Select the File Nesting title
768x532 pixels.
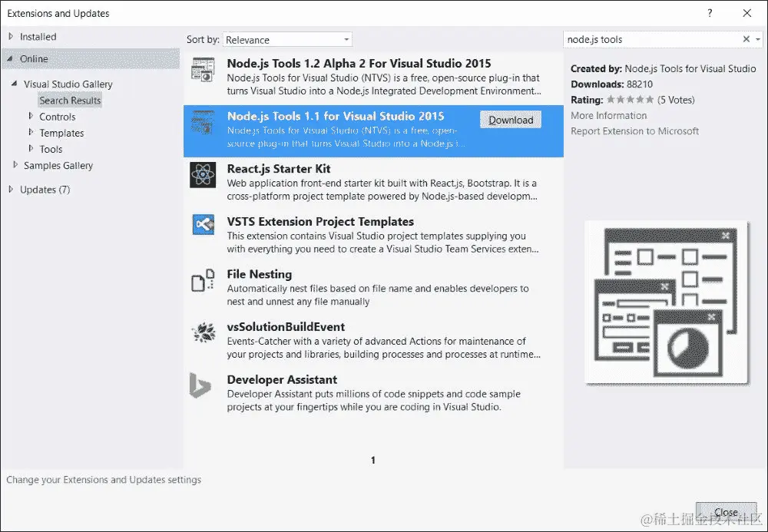pyautogui.click(x=260, y=274)
